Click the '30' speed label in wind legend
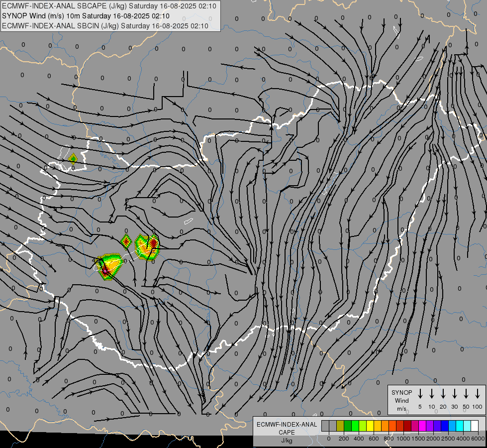 (454, 407)
